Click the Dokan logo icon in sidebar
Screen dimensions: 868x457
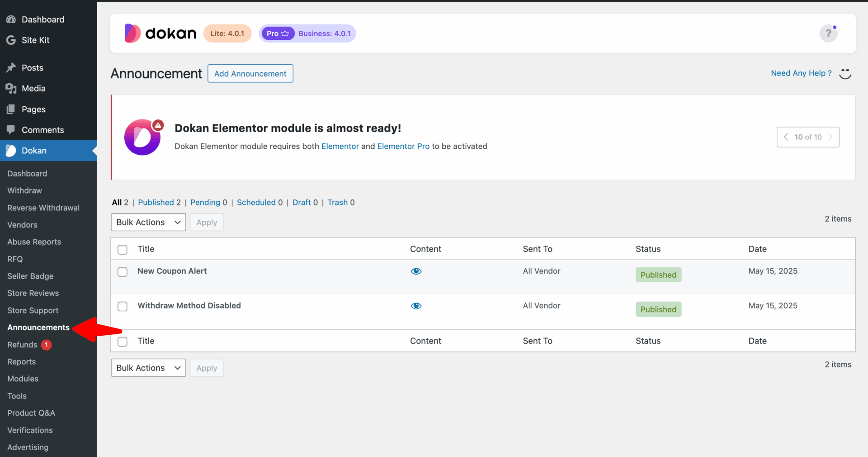pos(11,151)
